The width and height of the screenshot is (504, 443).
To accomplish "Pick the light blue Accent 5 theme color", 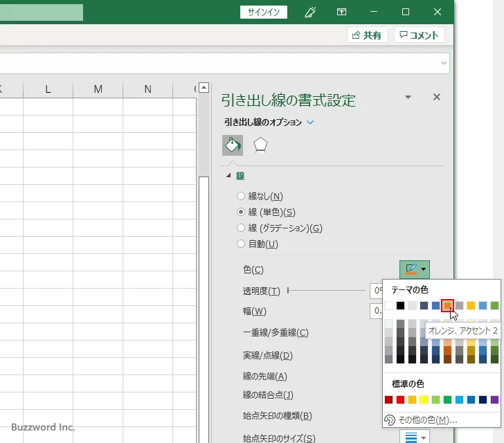I will click(483, 305).
